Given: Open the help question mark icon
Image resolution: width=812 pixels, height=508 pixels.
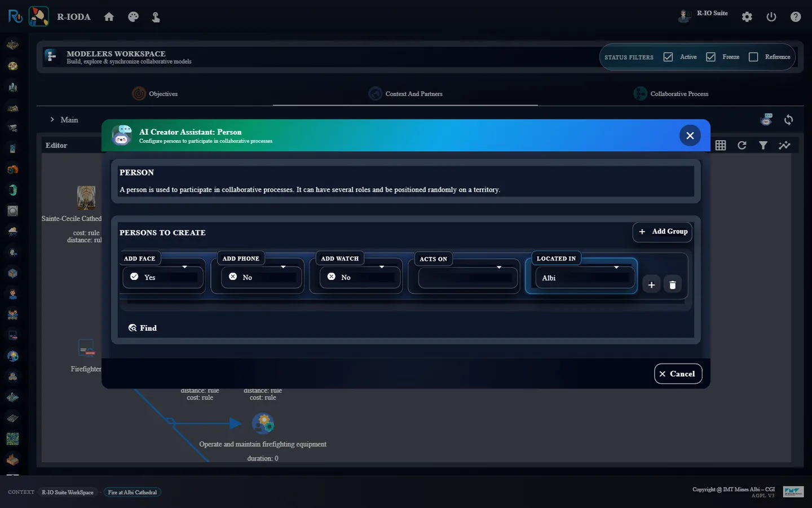Looking at the screenshot, I should 796,17.
